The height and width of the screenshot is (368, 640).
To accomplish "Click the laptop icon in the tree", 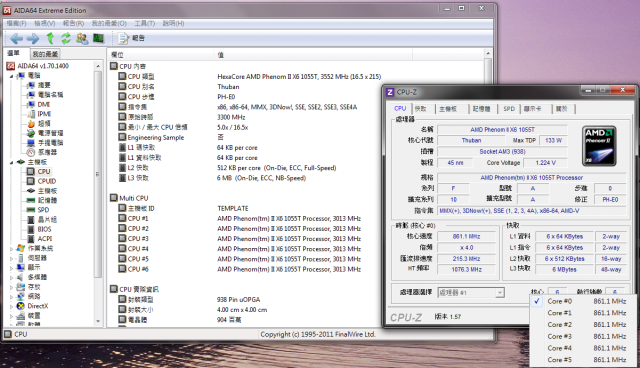I will [31, 143].
